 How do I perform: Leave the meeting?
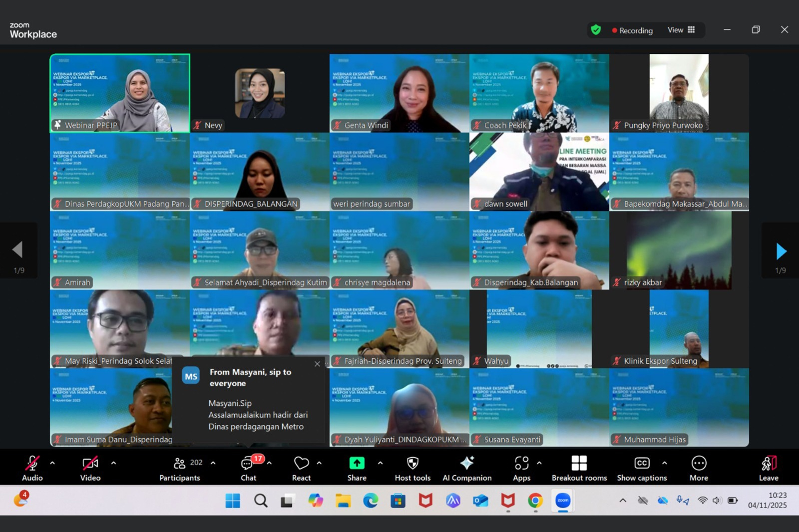(769, 469)
